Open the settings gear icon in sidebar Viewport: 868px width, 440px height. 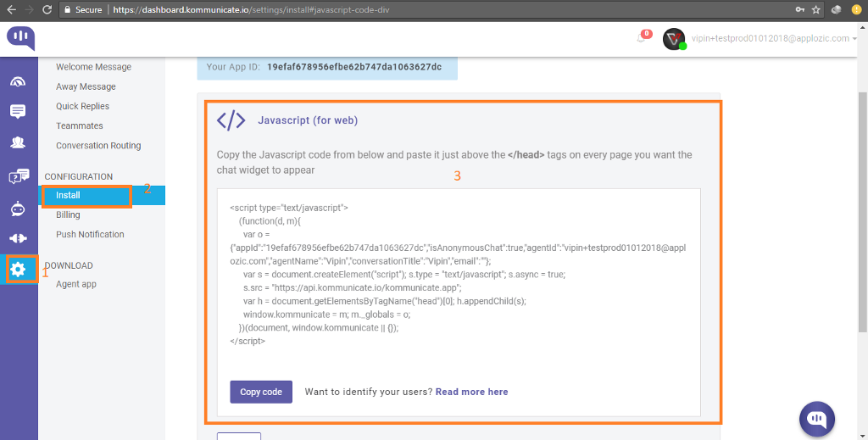coord(18,269)
